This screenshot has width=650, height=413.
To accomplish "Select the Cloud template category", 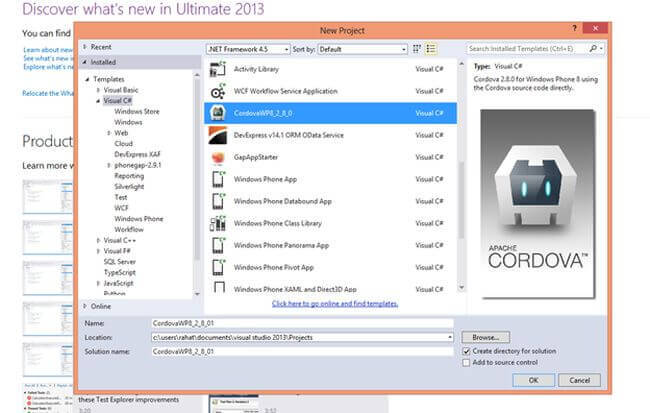I will pyautogui.click(x=124, y=143).
